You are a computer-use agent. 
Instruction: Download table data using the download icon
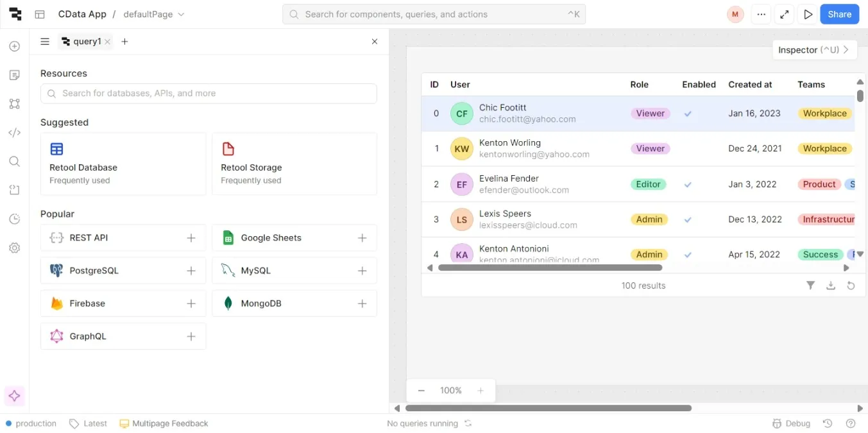point(831,285)
